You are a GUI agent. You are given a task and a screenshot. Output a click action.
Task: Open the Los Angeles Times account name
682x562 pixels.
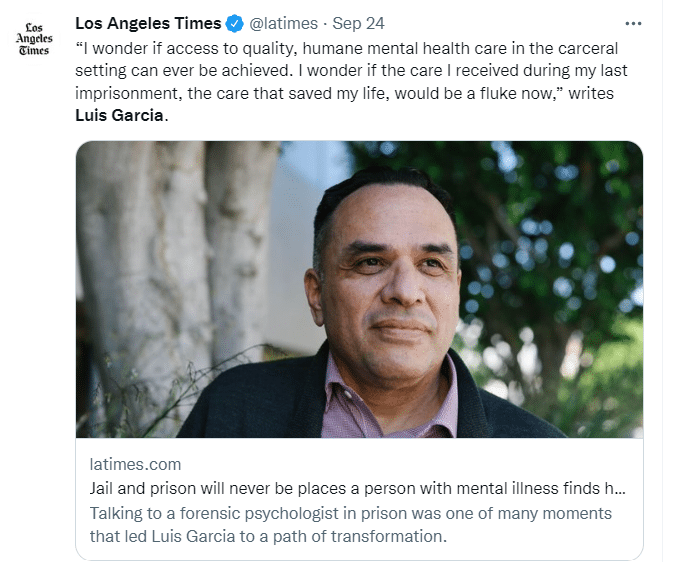click(148, 24)
